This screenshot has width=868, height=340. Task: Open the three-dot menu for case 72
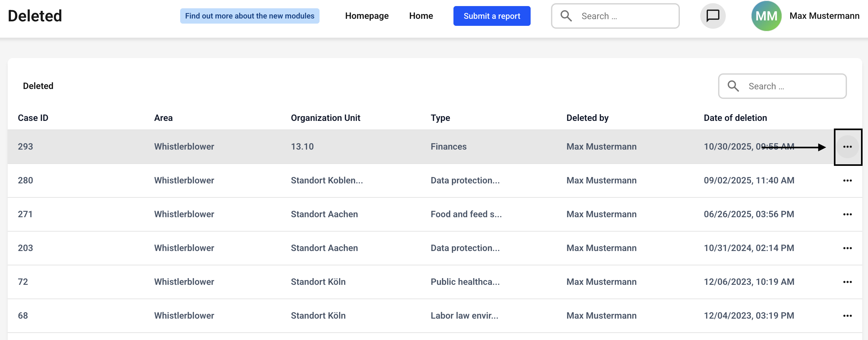(847, 282)
